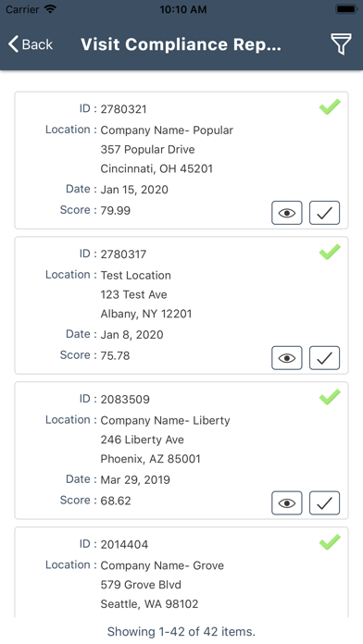Screen dimensions: 363x644
Task: View report 2780317 with eye icon
Action: [286, 358]
